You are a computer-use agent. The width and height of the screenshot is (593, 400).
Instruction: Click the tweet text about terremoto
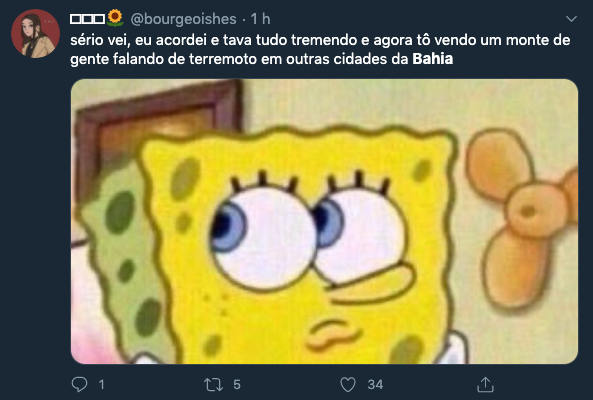click(320, 50)
